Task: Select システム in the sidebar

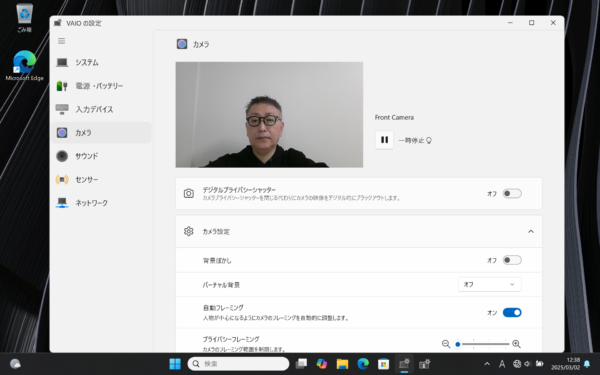Action: pos(102,62)
